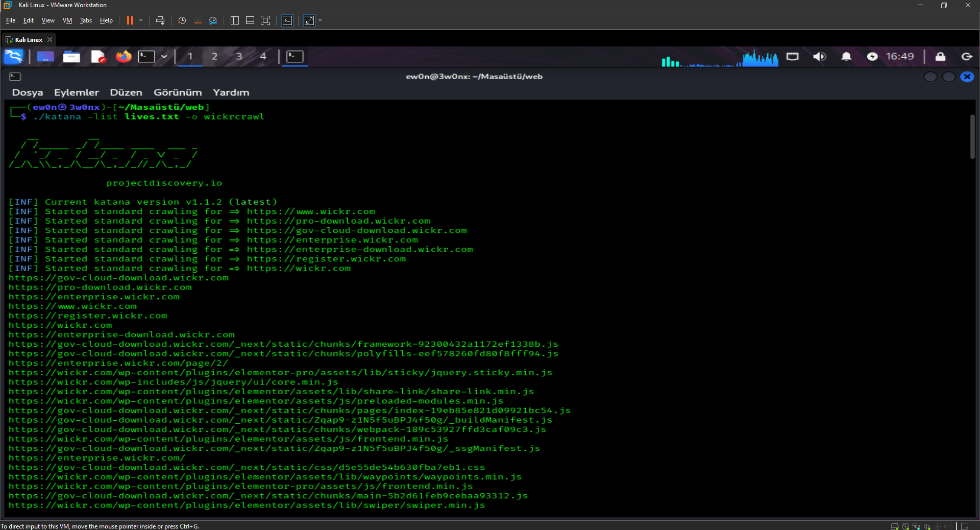
Task: Open the VMware Help menu
Action: pyautogui.click(x=106, y=20)
